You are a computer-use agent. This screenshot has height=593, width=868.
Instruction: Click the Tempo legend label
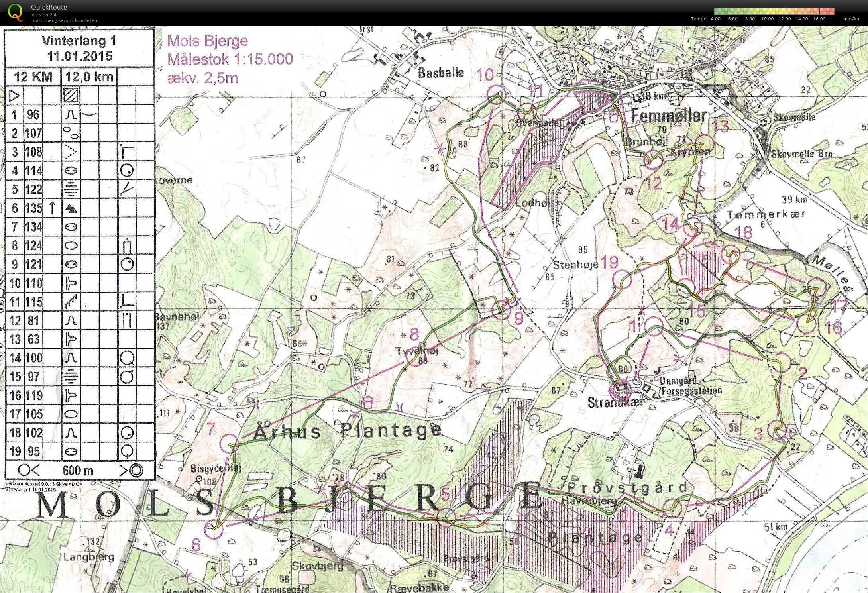[698, 19]
